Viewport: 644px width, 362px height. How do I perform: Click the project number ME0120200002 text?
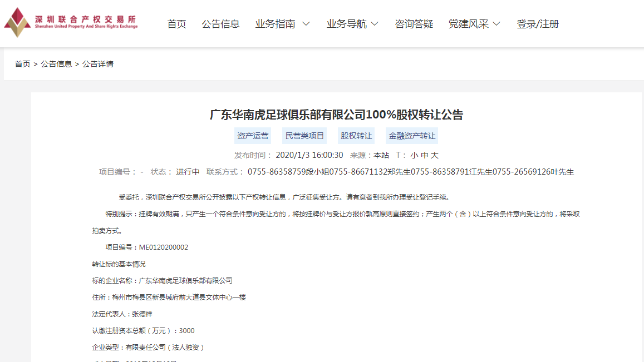point(163,247)
